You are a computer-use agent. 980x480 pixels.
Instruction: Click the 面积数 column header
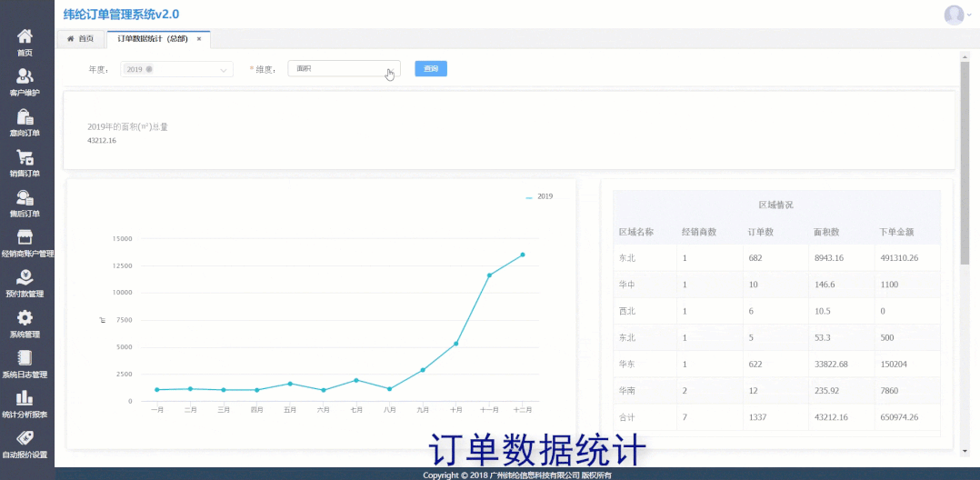(827, 232)
